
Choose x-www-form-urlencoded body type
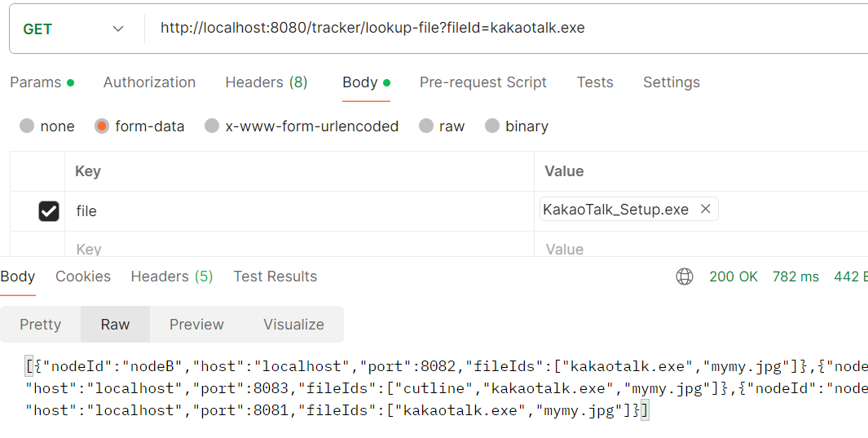[212, 126]
